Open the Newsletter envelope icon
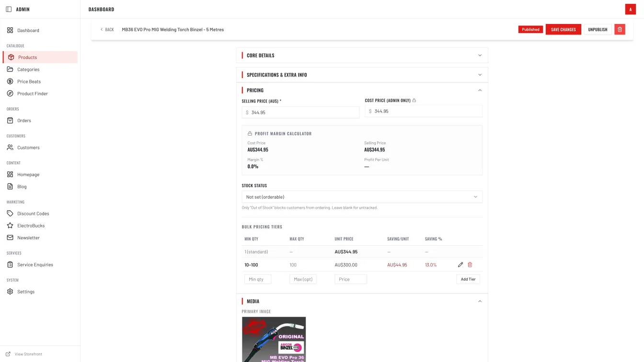The width and height of the screenshot is (644, 362). pos(11,238)
